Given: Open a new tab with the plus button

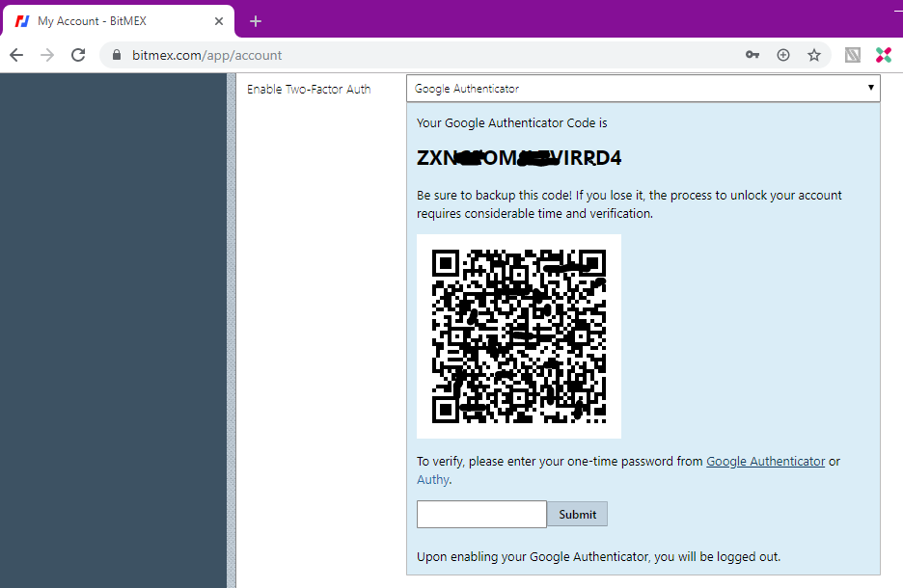Looking at the screenshot, I should pyautogui.click(x=256, y=21).
